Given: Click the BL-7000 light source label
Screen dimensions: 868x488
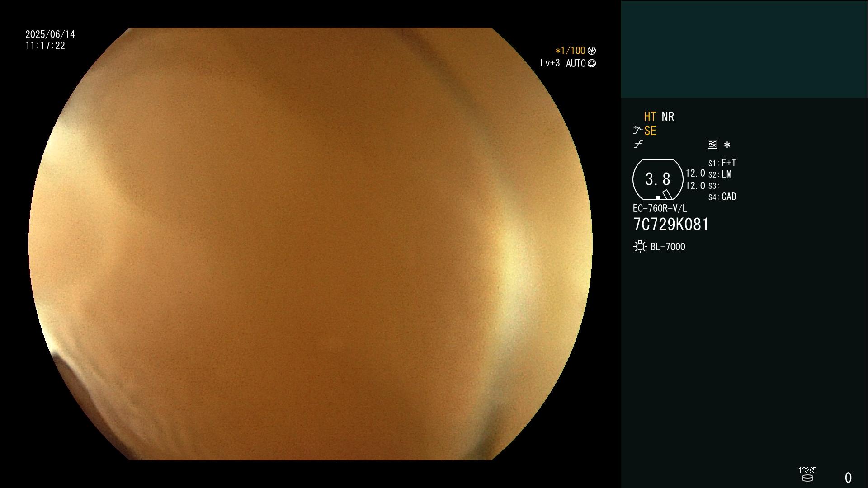Looking at the screenshot, I should point(668,247).
